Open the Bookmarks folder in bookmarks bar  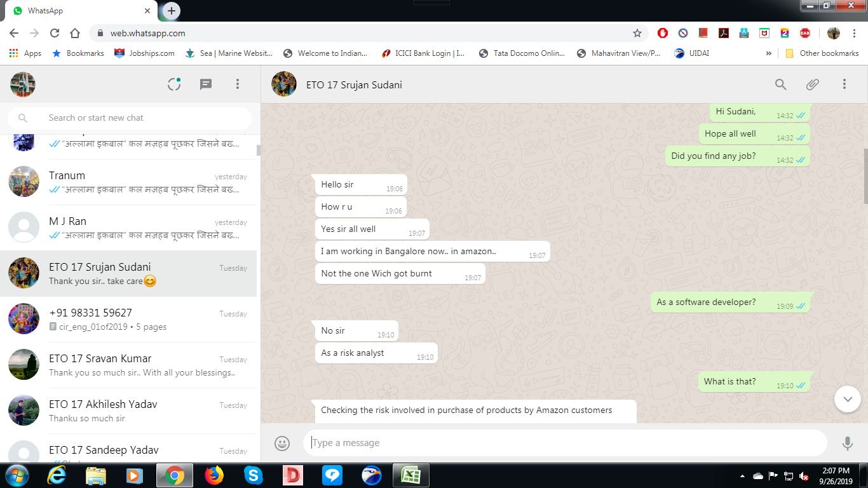[x=78, y=53]
